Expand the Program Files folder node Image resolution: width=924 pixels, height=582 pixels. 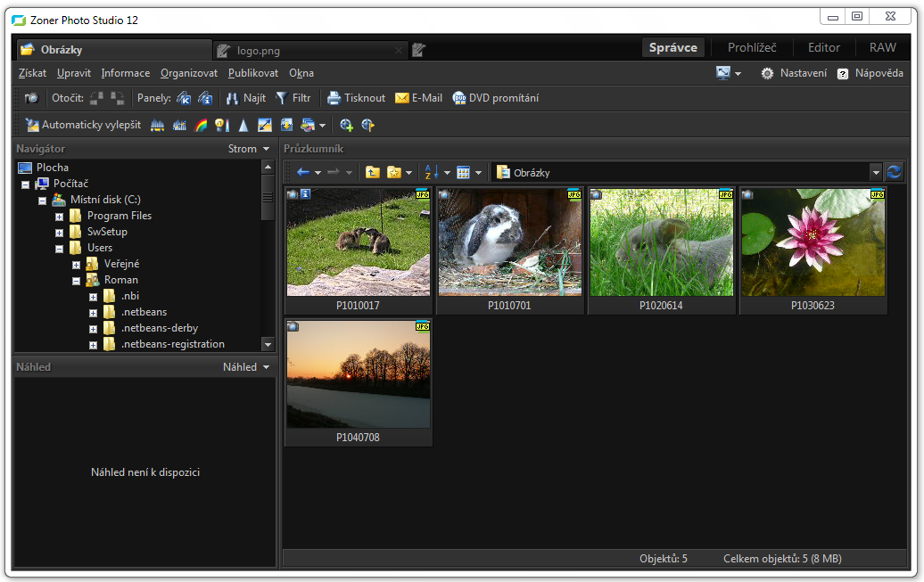pyautogui.click(x=60, y=217)
